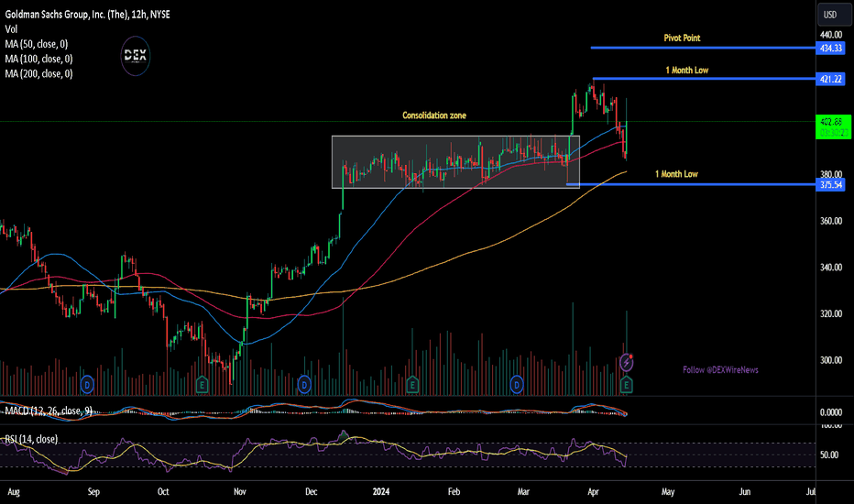The image size is (854, 504).
Task: Click the Jun label on the time axis
Action: tap(745, 492)
